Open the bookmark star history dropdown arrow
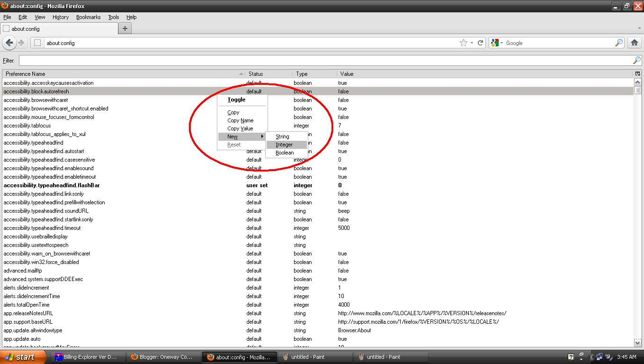The height and width of the screenshot is (364, 644). (472, 43)
